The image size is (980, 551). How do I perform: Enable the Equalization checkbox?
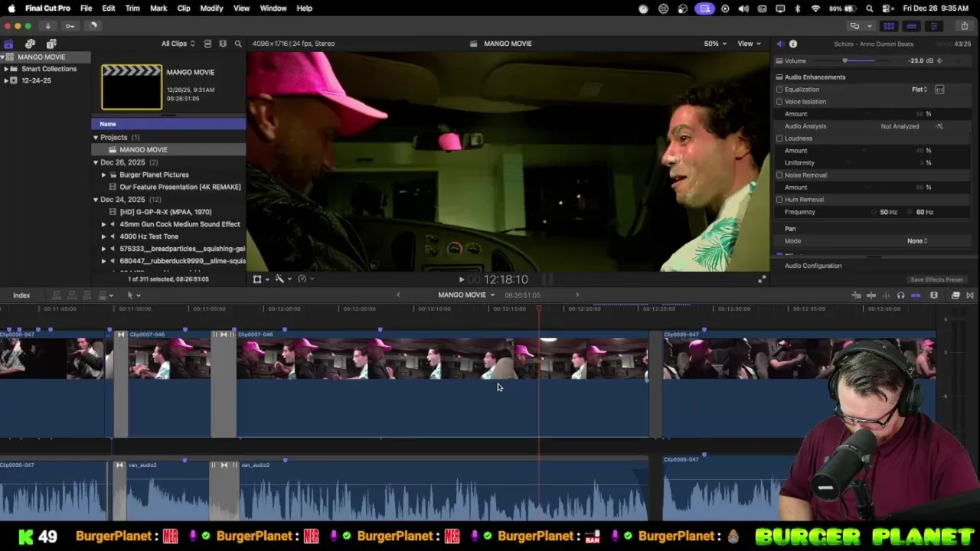pyautogui.click(x=779, y=90)
